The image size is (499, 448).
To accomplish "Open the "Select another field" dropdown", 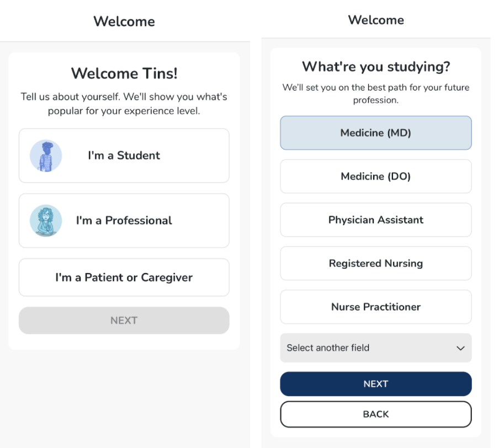I will (x=375, y=348).
